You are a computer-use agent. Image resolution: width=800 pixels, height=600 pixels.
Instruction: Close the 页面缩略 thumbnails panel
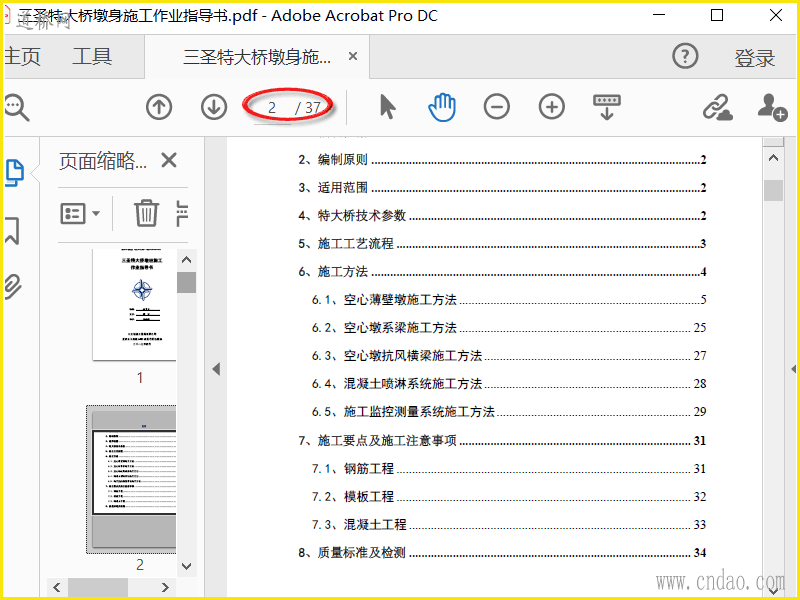click(x=169, y=160)
